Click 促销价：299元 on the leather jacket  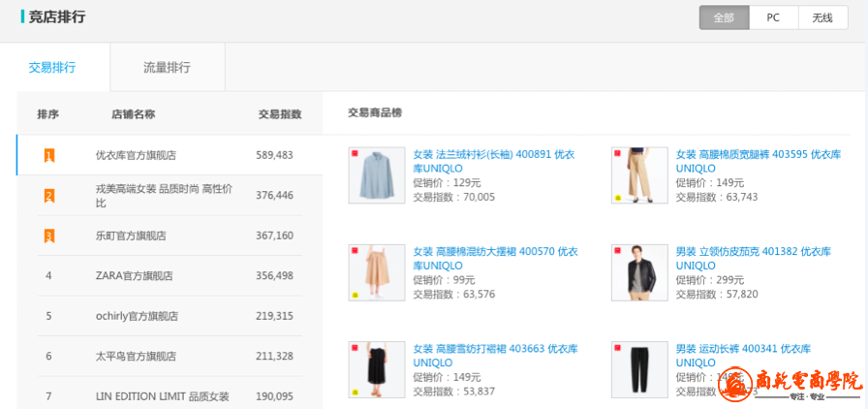click(710, 280)
